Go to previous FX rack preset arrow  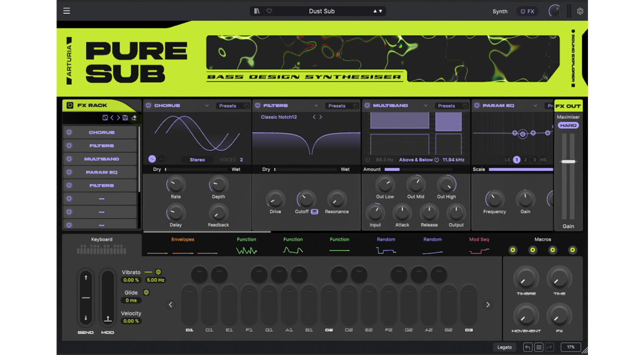click(x=112, y=117)
